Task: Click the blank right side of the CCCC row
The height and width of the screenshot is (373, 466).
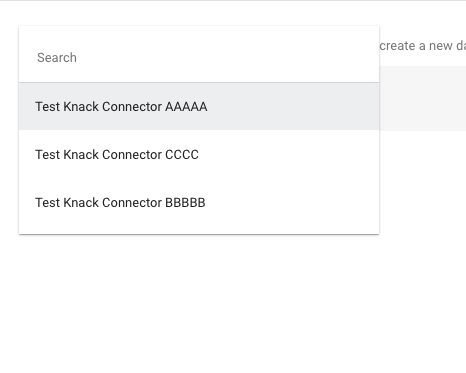Action: point(289,155)
